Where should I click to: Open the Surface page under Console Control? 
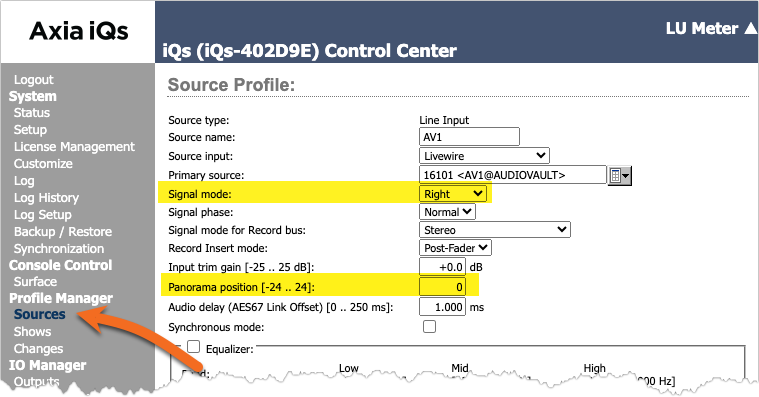pyautogui.click(x=35, y=282)
